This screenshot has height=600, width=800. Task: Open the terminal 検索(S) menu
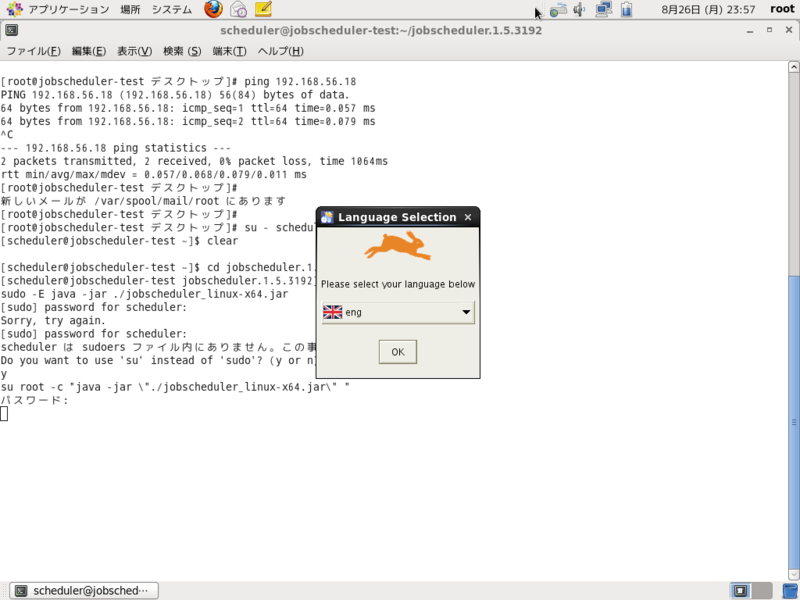tap(182, 51)
